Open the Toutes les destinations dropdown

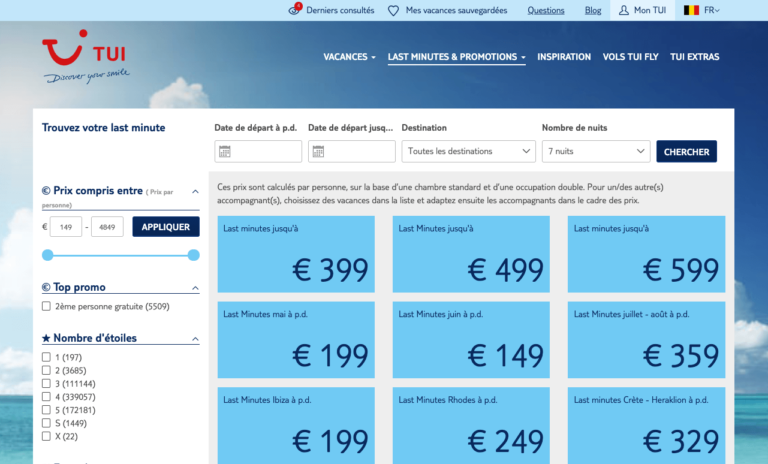468,151
